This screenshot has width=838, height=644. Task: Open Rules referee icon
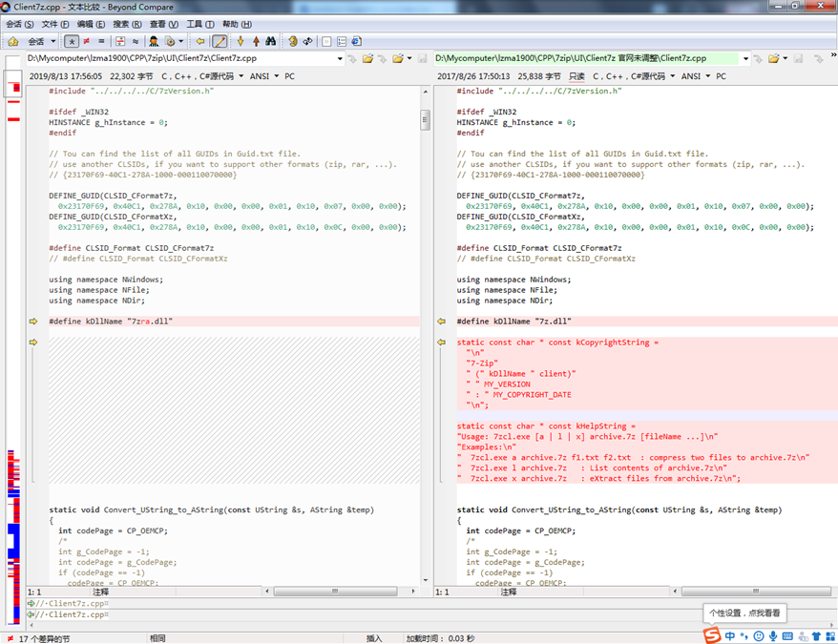154,41
